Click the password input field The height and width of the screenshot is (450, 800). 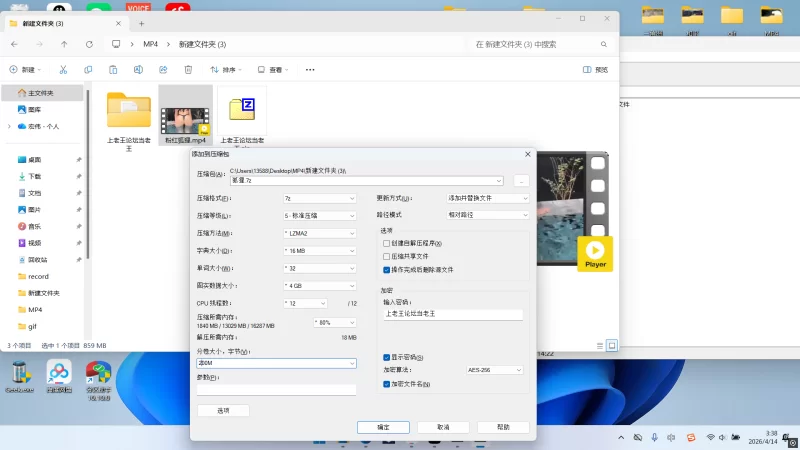coord(452,314)
